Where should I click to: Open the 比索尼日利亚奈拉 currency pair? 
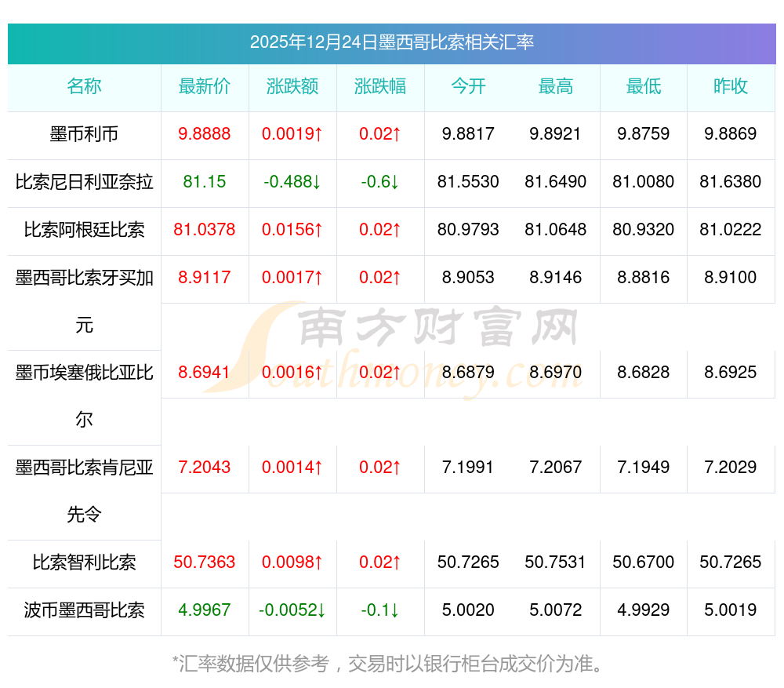(x=84, y=182)
